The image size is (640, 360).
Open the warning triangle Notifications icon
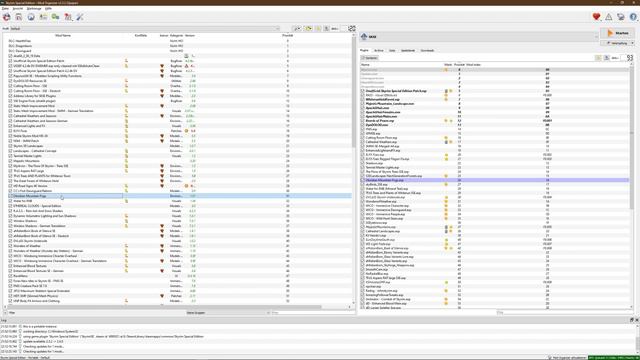coord(609,17)
